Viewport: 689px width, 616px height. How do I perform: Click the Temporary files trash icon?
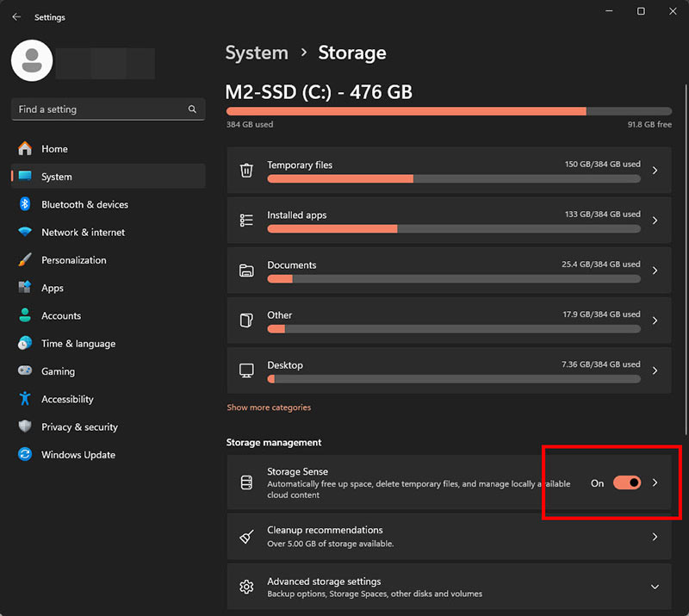(246, 171)
